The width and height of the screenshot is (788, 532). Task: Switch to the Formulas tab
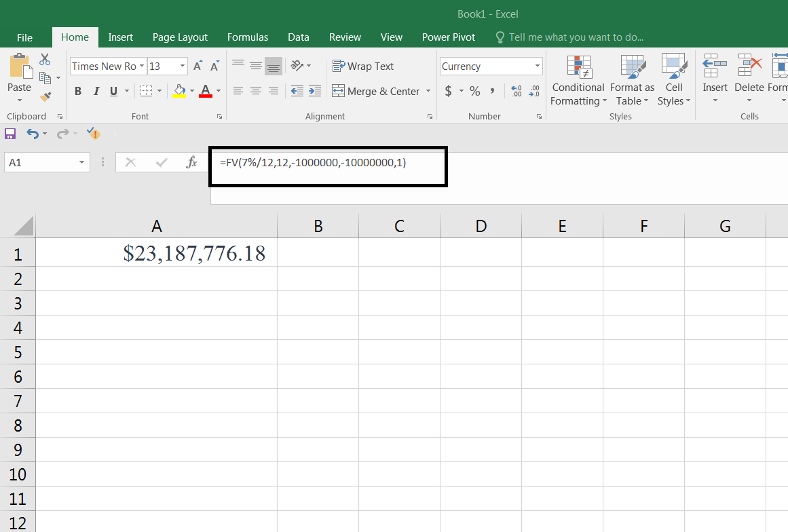pos(247,37)
